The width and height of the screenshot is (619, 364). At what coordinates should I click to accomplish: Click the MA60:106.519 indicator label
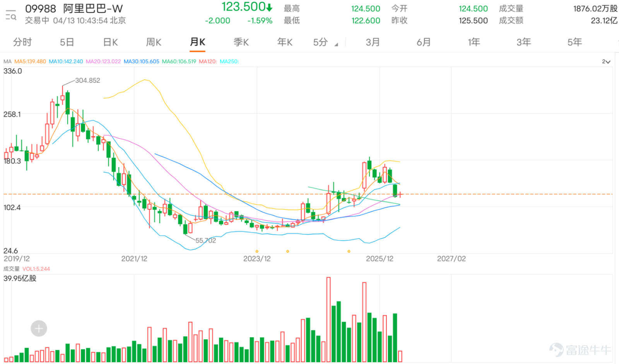tap(179, 61)
